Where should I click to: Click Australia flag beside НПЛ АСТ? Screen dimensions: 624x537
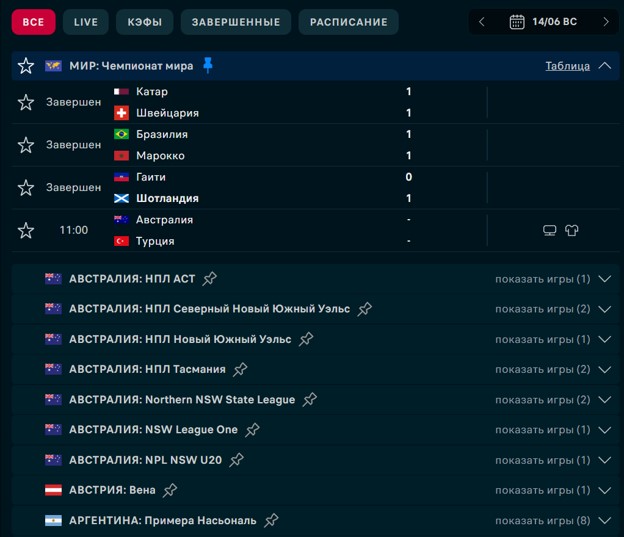point(53,279)
